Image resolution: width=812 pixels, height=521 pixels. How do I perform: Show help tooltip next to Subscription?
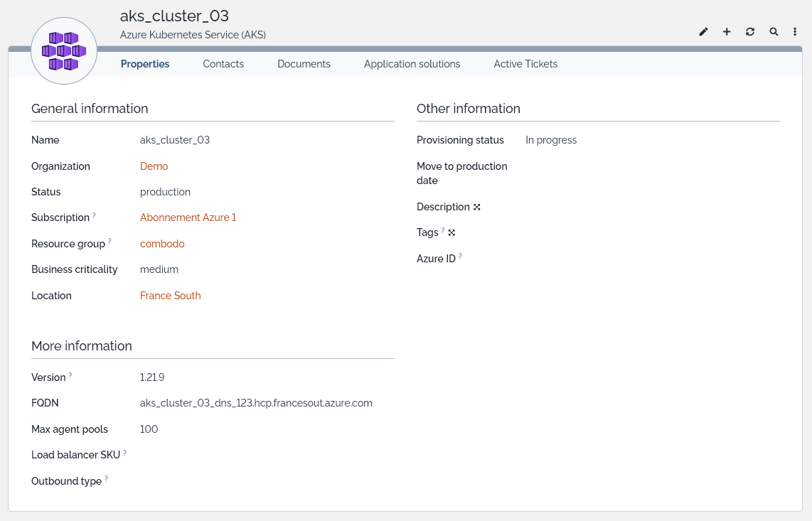pos(94,215)
